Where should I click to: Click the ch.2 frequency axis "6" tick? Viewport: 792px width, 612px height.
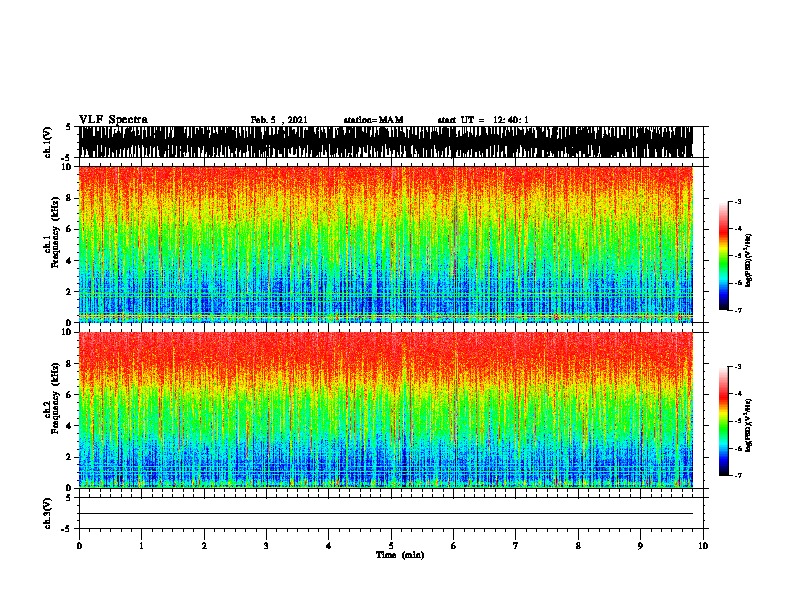point(69,395)
